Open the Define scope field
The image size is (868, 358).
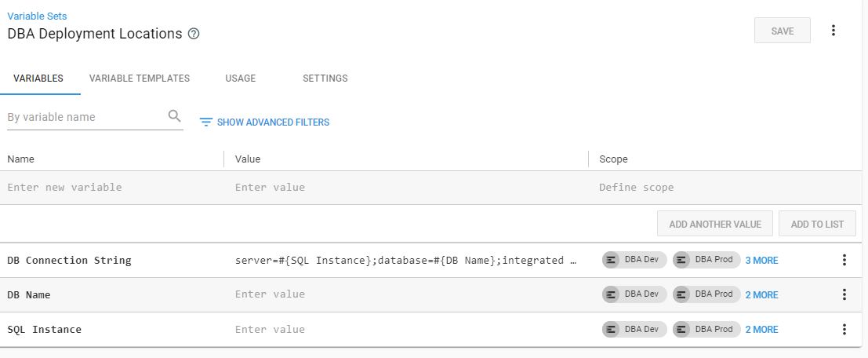point(725,188)
